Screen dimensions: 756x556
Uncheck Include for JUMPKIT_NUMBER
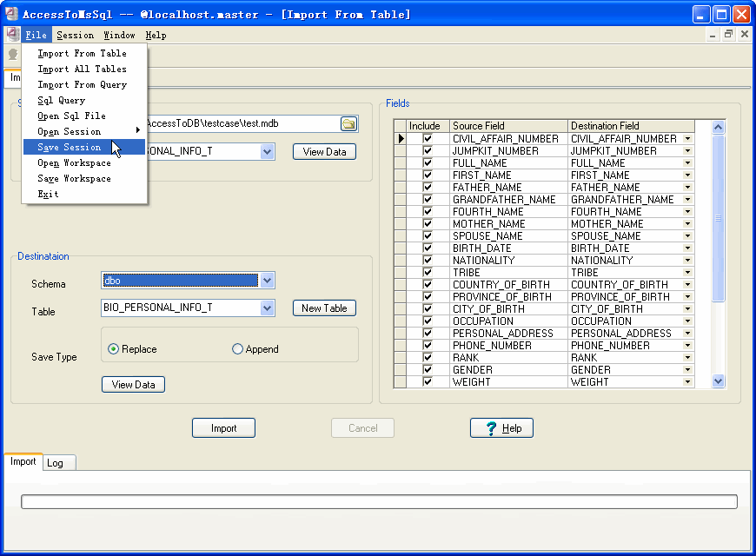(428, 150)
